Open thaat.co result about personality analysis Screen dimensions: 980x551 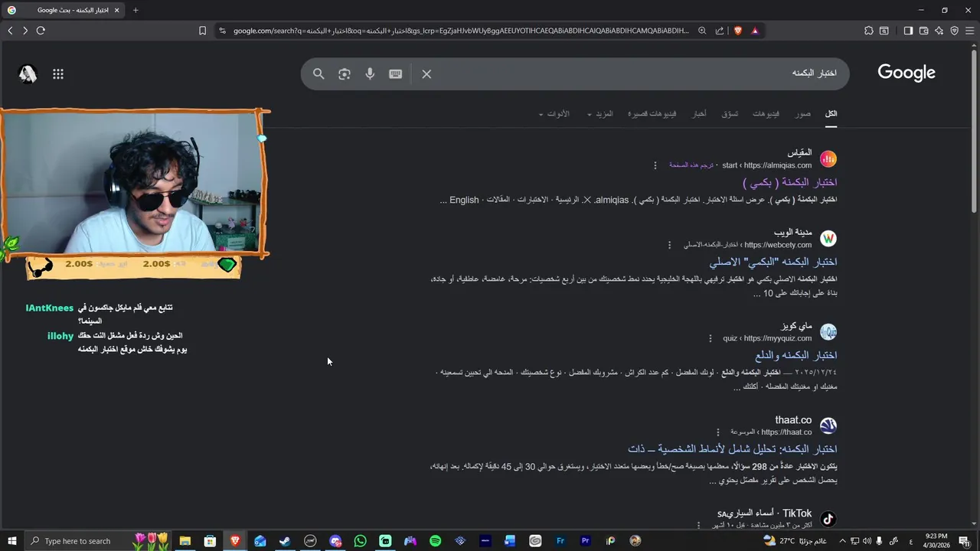(x=733, y=448)
